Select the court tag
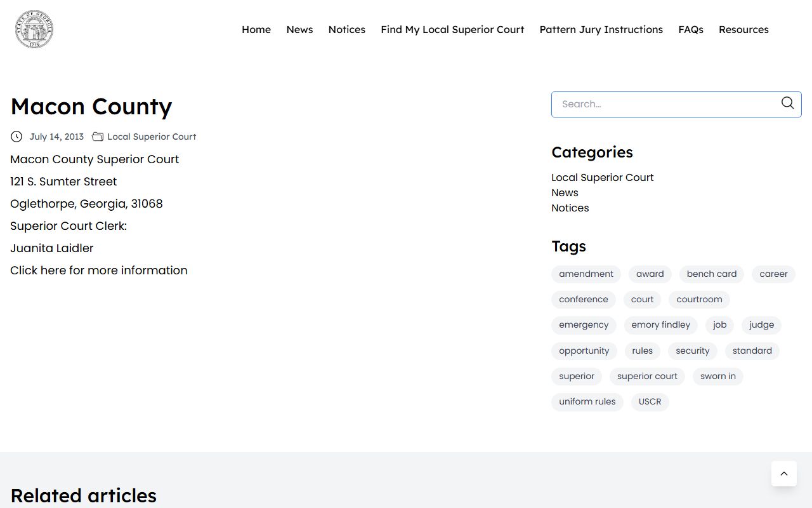 [643, 300]
